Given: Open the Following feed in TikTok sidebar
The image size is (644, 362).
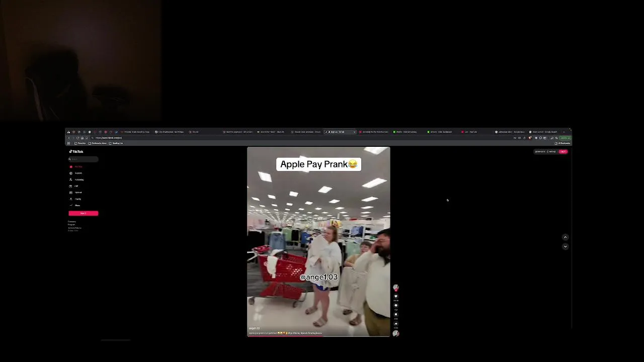Looking at the screenshot, I should 76,179.
